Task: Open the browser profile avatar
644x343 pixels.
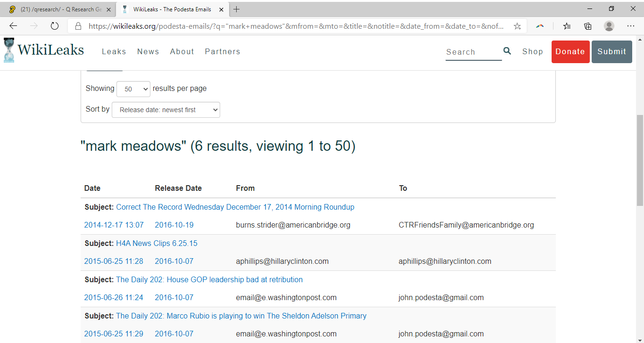Action: (x=609, y=26)
